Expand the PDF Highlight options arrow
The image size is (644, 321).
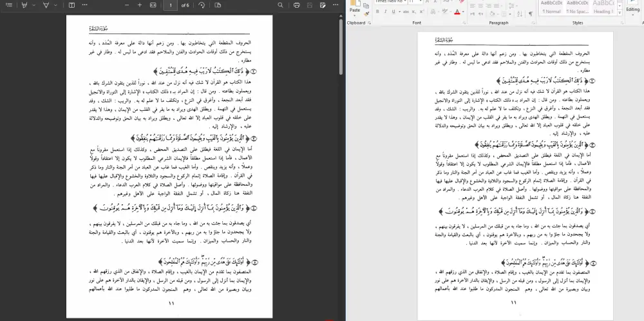tap(33, 5)
